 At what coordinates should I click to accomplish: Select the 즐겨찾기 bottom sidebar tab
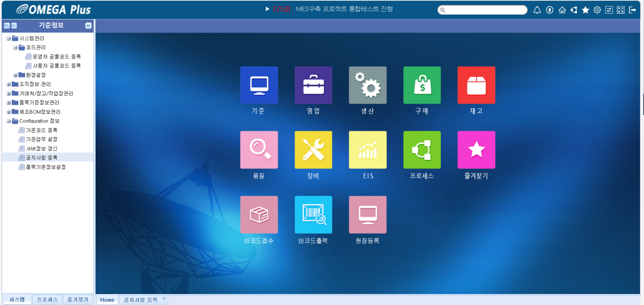click(78, 299)
